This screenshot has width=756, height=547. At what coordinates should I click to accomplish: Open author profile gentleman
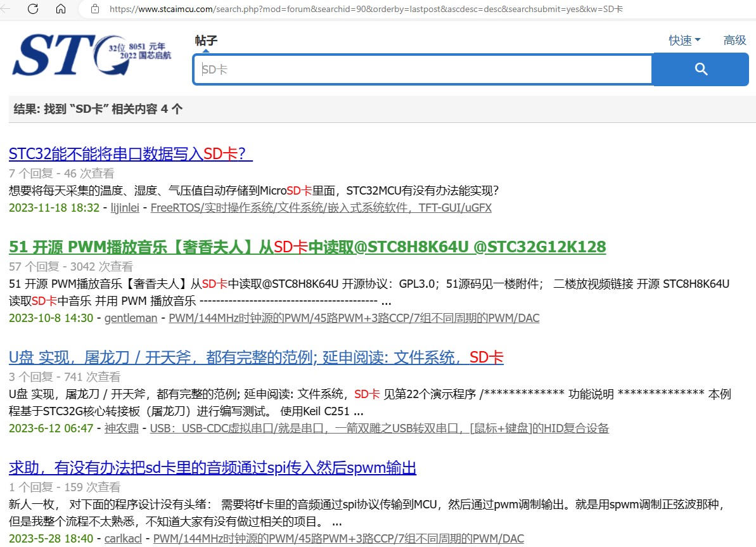(x=131, y=318)
